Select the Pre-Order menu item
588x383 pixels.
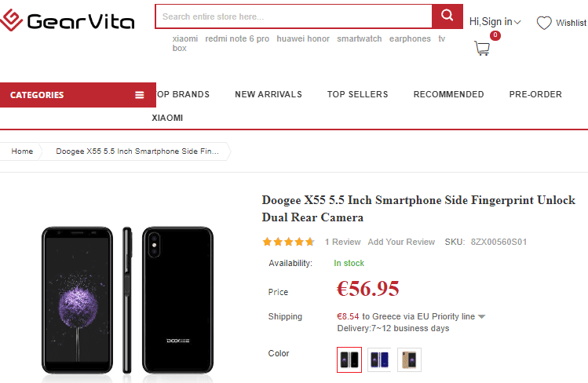[x=535, y=94]
